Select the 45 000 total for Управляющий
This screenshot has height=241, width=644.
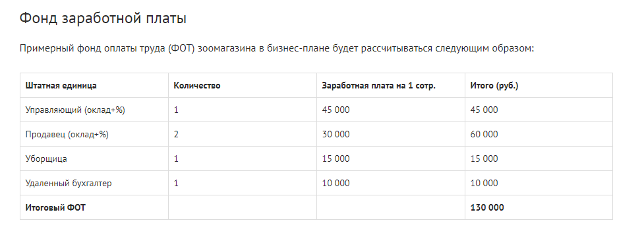[484, 110]
